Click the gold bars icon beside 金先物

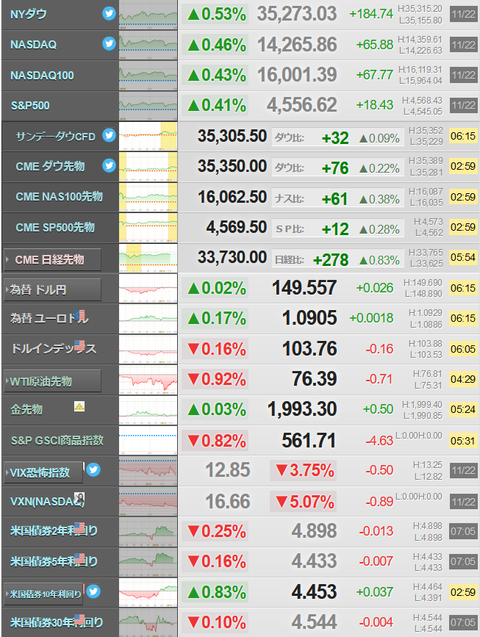80,406
